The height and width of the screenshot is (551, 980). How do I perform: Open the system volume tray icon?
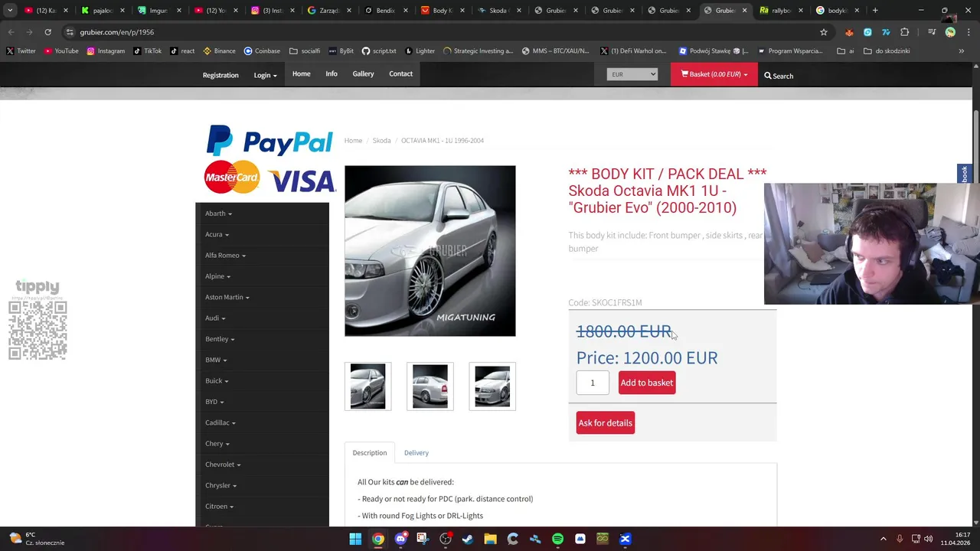tap(928, 539)
